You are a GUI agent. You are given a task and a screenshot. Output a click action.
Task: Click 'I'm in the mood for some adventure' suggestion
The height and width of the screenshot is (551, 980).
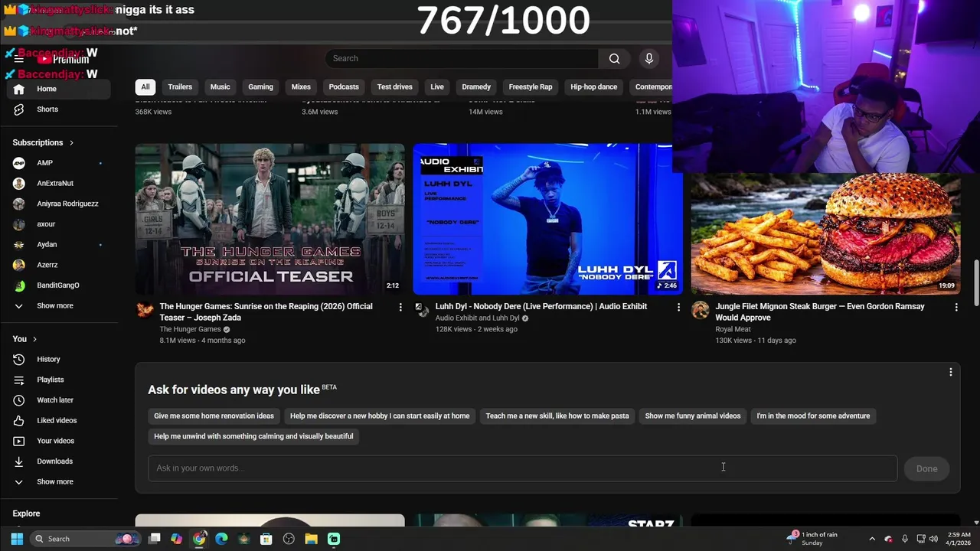pyautogui.click(x=813, y=416)
